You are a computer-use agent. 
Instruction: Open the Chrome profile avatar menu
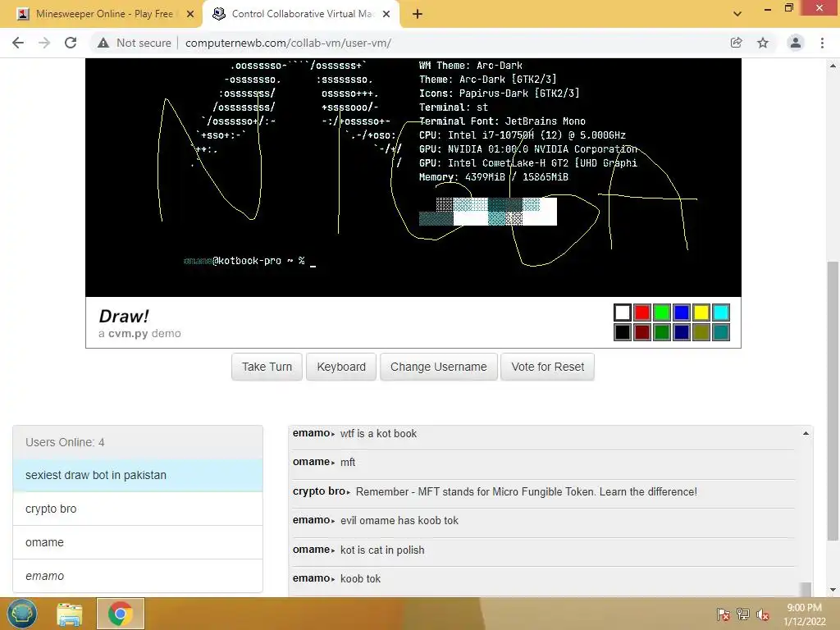pyautogui.click(x=796, y=43)
